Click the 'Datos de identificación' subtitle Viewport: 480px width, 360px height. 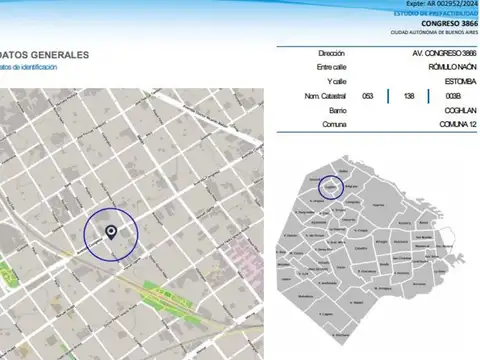point(29,67)
